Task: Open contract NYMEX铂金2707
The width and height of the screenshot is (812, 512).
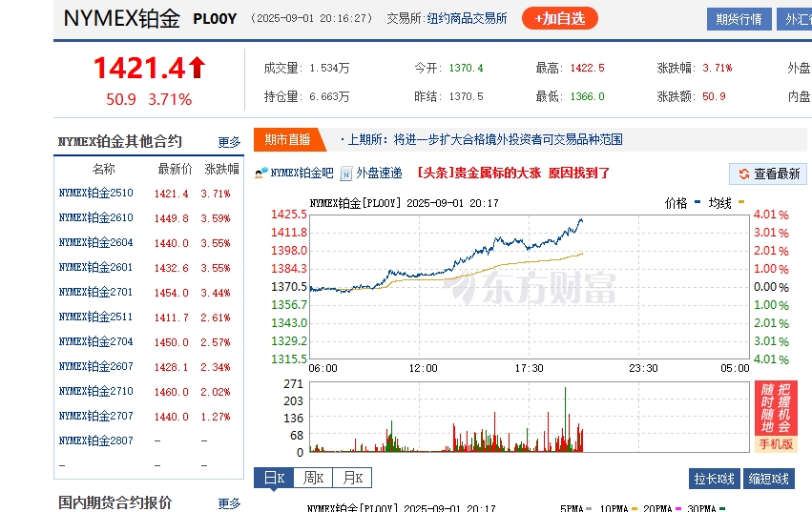Action: (x=95, y=417)
